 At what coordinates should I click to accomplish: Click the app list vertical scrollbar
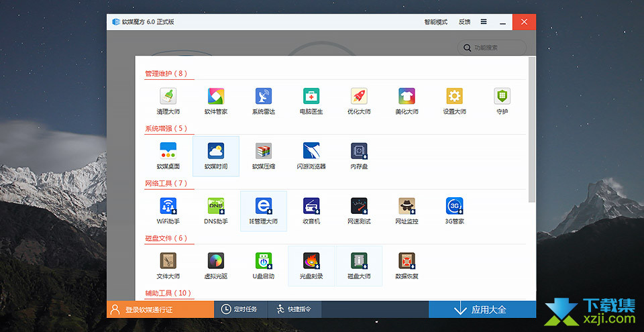point(532,129)
